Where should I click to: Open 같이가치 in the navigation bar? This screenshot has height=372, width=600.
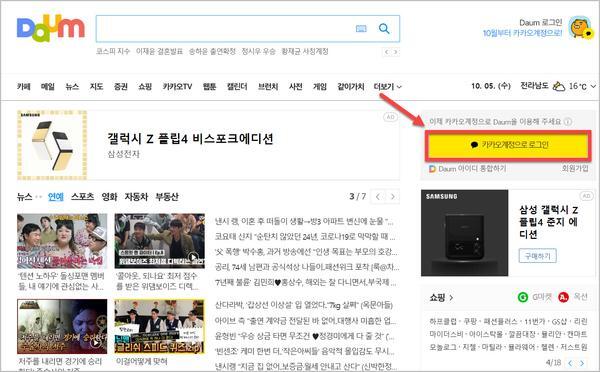[x=351, y=87]
